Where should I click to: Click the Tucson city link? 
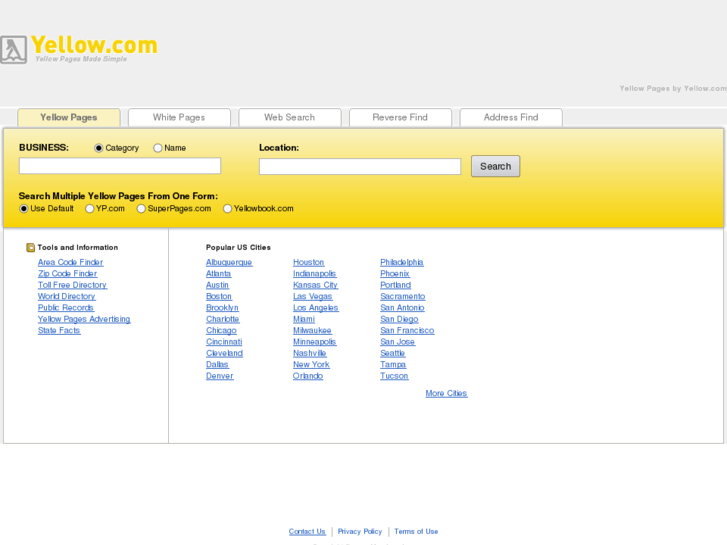[395, 376]
